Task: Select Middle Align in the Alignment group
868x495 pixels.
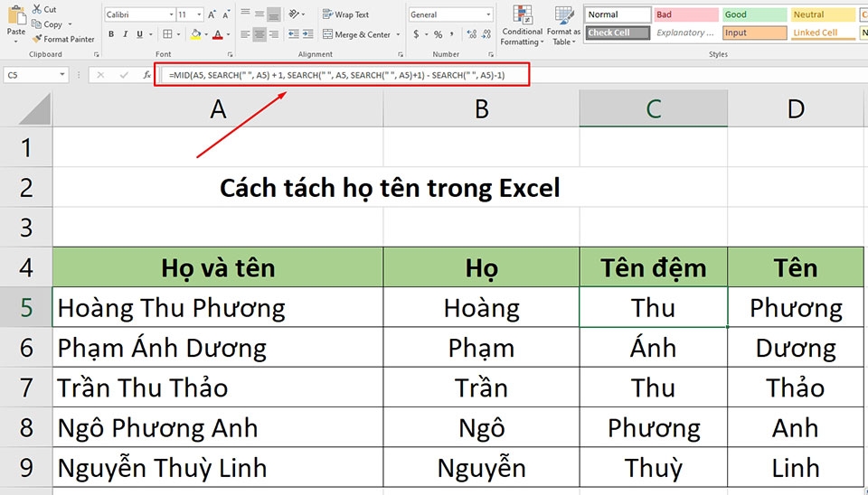Action: click(259, 14)
